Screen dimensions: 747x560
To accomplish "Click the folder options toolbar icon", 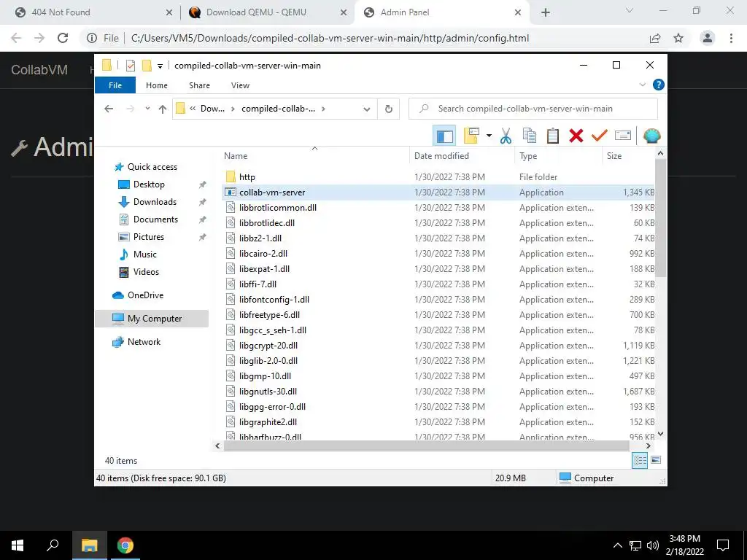I will tap(471, 136).
